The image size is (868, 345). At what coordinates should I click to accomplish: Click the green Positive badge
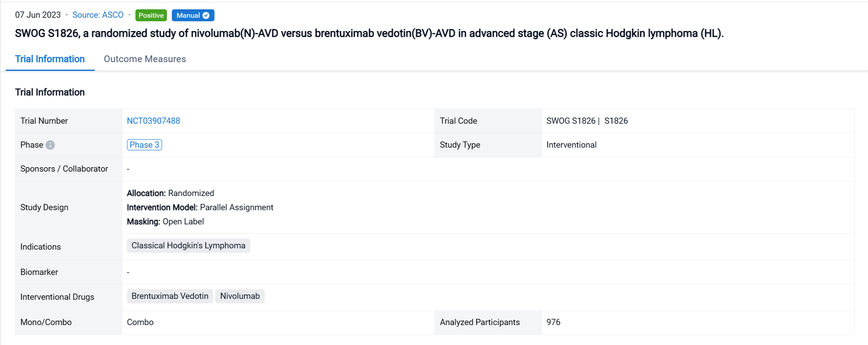(151, 16)
